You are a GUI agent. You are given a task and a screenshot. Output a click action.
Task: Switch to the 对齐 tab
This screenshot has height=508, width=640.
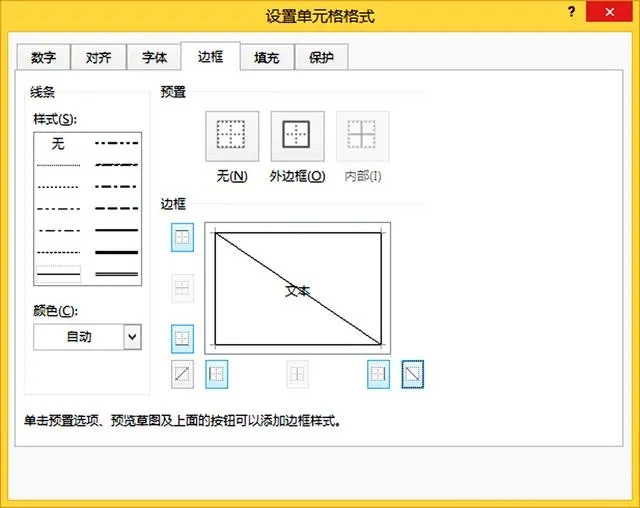coord(98,58)
